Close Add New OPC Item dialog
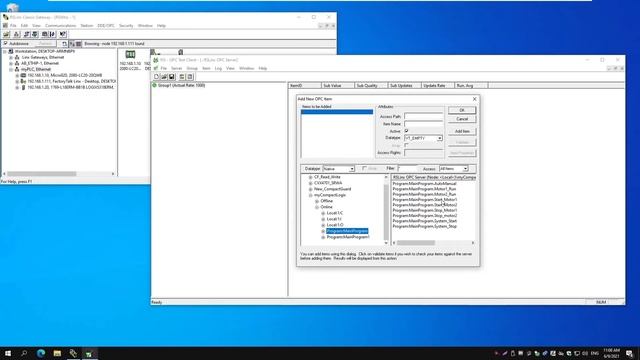This screenshot has height=360, width=640. click(x=474, y=99)
